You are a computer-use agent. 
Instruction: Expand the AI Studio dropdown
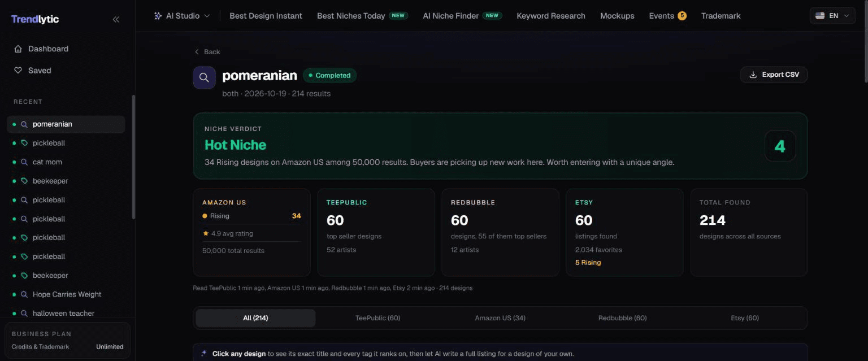pos(182,16)
